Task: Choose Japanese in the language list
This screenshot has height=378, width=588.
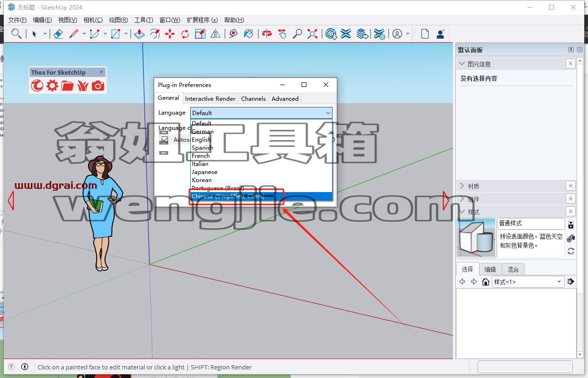Action: (x=261, y=172)
